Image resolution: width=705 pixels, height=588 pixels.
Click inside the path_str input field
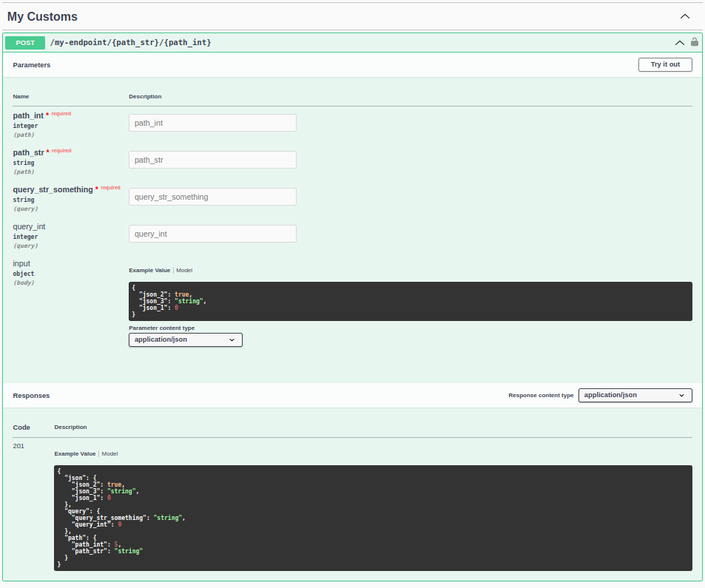pyautogui.click(x=212, y=160)
